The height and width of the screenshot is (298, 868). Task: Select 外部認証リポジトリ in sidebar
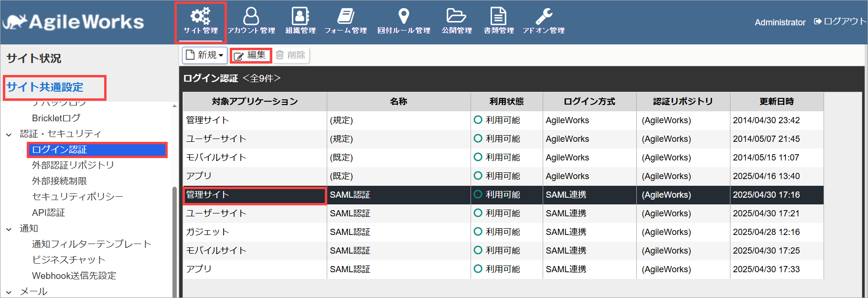(x=73, y=165)
